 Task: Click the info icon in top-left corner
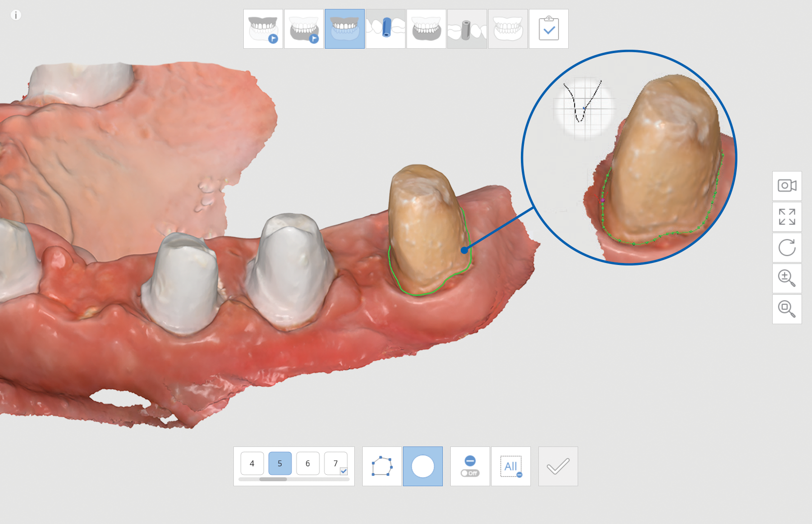(x=16, y=15)
